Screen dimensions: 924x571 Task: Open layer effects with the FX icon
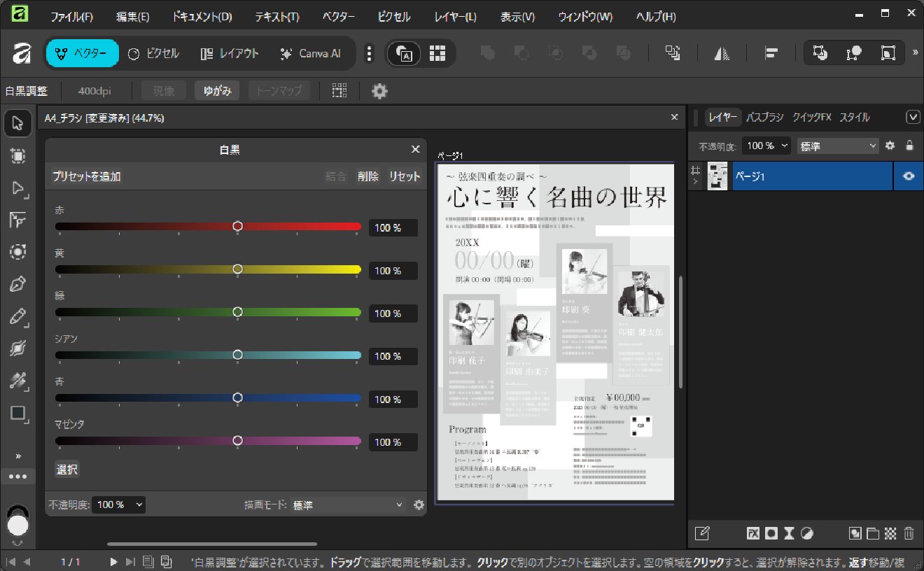753,533
